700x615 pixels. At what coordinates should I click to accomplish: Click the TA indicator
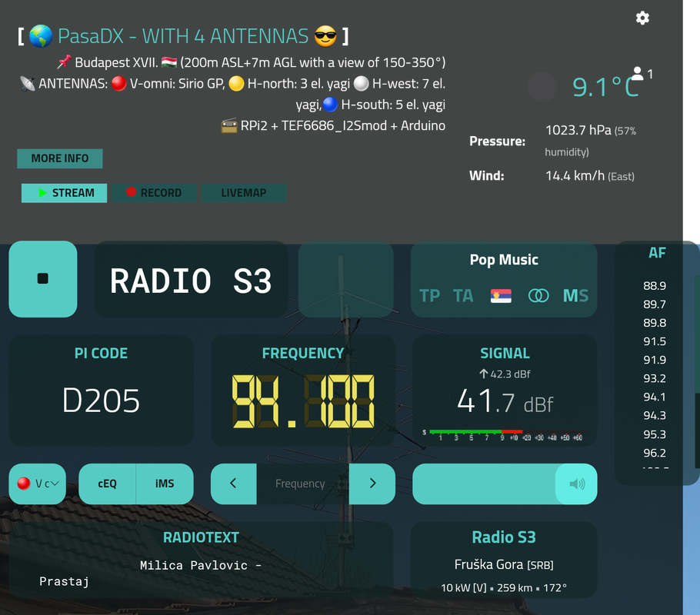click(463, 296)
